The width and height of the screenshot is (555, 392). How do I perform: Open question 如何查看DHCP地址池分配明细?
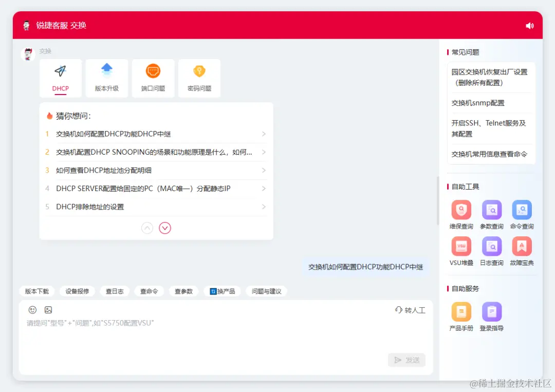click(x=156, y=171)
